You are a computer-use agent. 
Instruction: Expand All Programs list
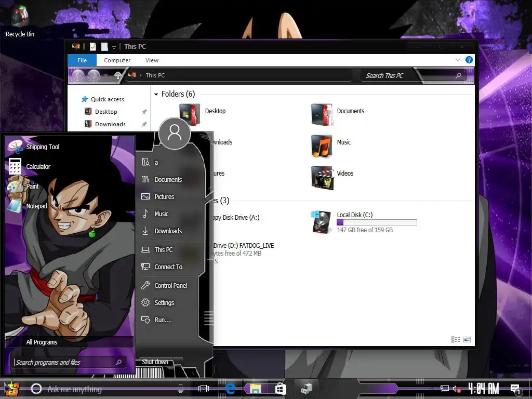(69, 342)
